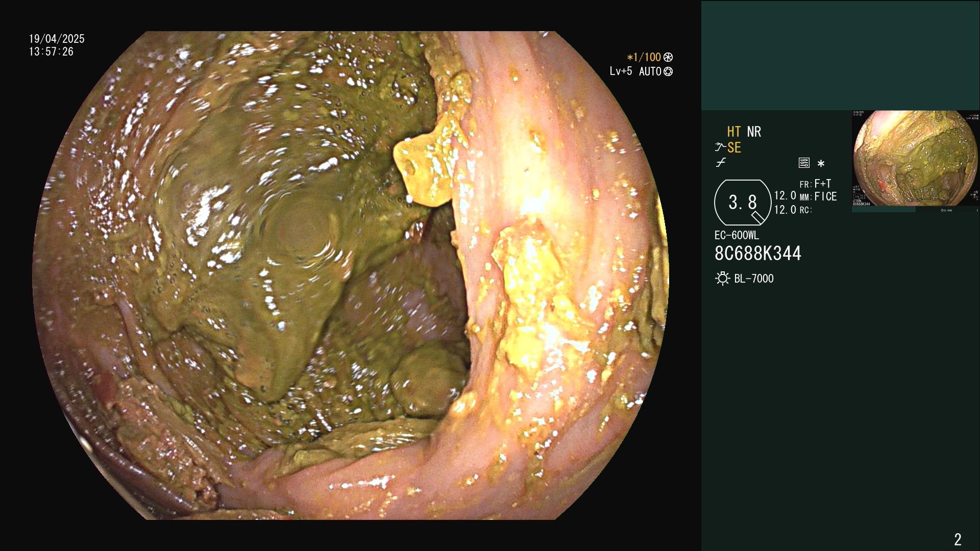
Task: Open the settings sliders icon
Action: pos(804,163)
